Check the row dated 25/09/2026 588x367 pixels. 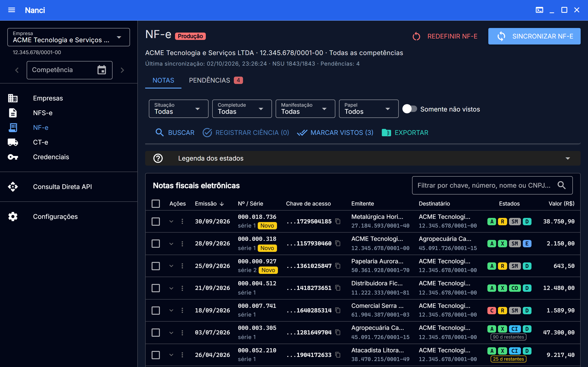point(155,266)
